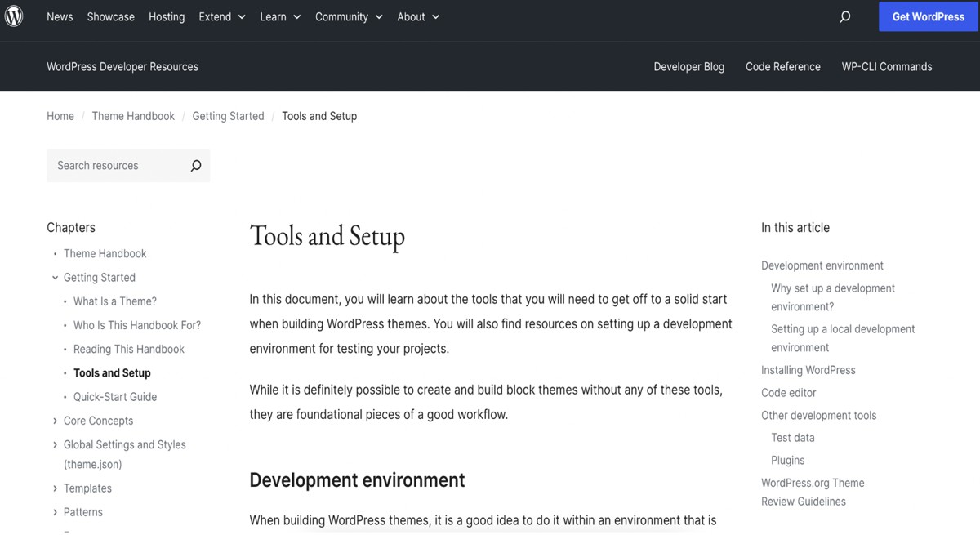The height and width of the screenshot is (535, 980).
Task: Go to WP-CLI Commands
Action: click(x=887, y=67)
